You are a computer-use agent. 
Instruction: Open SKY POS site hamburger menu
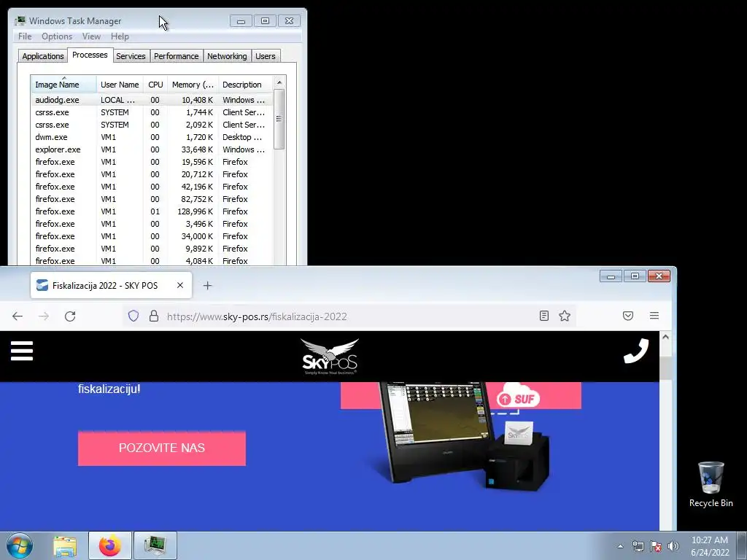pyautogui.click(x=22, y=351)
